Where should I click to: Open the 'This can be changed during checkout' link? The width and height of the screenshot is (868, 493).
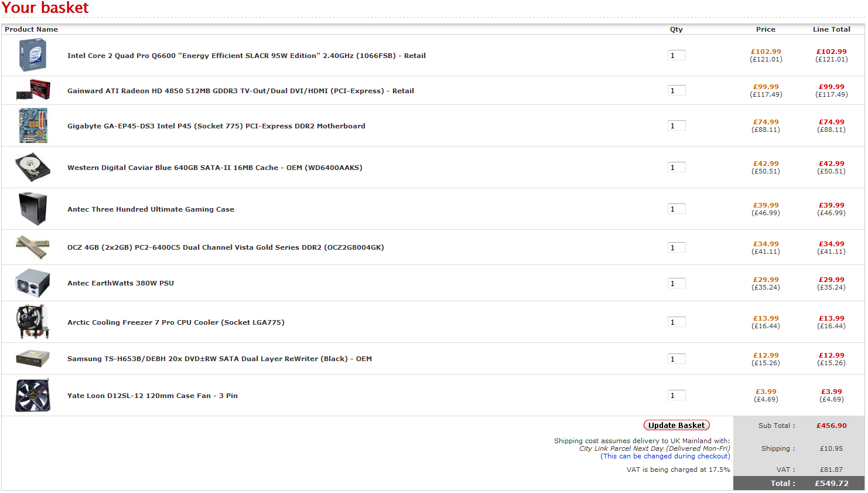tap(665, 456)
